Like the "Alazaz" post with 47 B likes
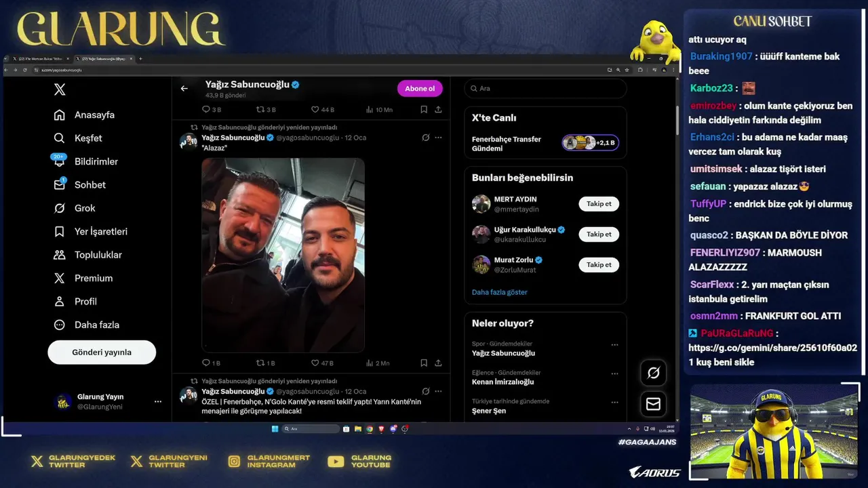The image size is (868, 488). [315, 363]
